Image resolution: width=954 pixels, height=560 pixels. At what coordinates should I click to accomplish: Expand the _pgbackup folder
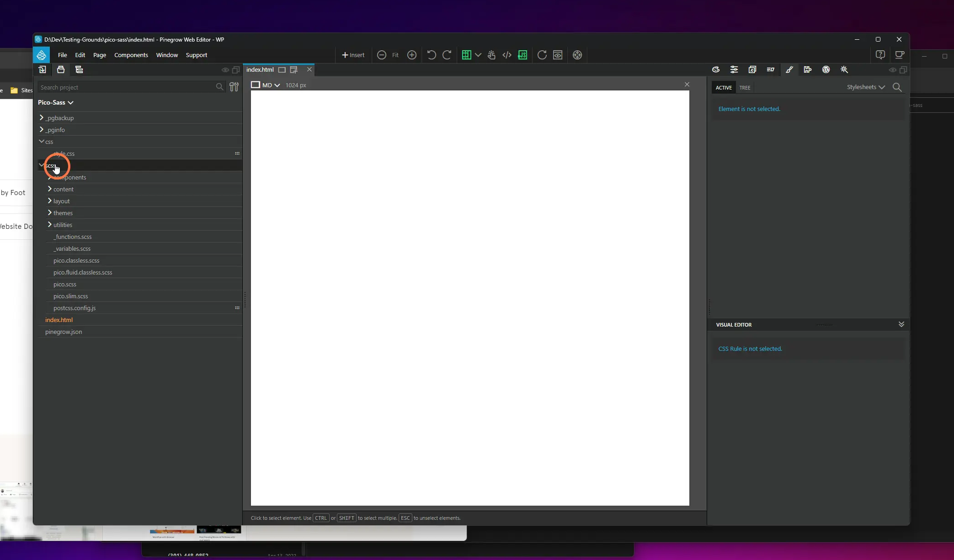point(41,117)
